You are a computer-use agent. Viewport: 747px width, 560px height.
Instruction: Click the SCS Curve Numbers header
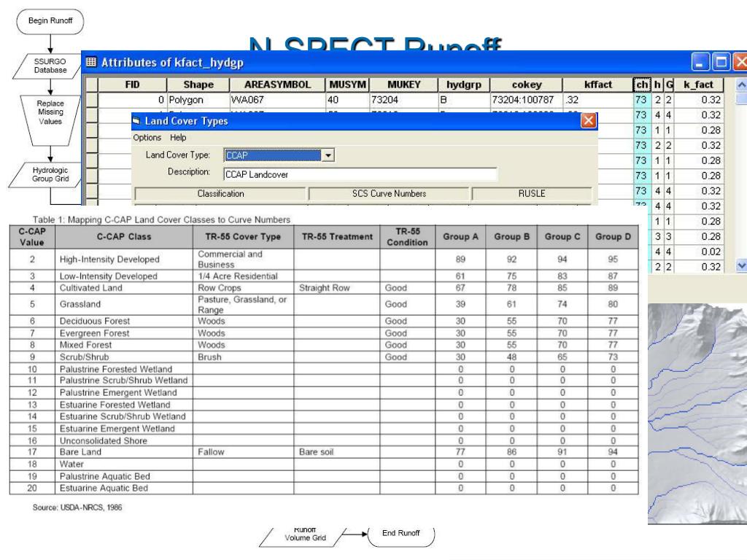point(390,194)
